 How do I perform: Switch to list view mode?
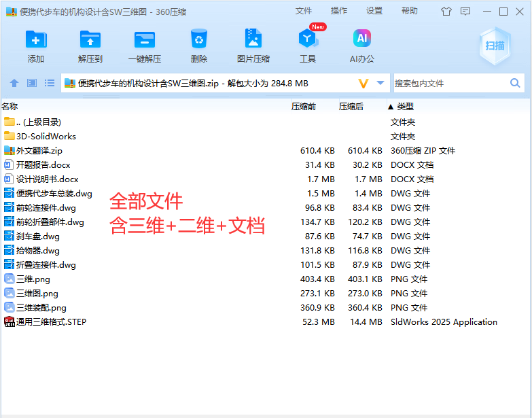(x=50, y=83)
